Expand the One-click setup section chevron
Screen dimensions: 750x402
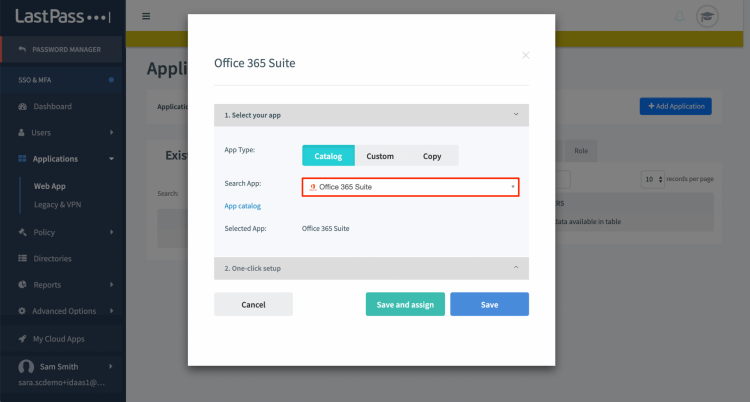click(516, 268)
